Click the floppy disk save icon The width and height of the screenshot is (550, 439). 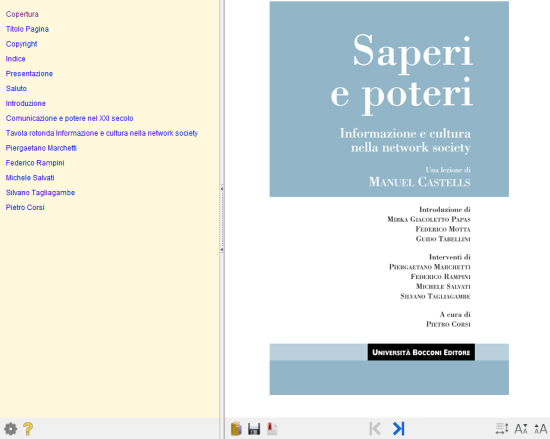254,428
